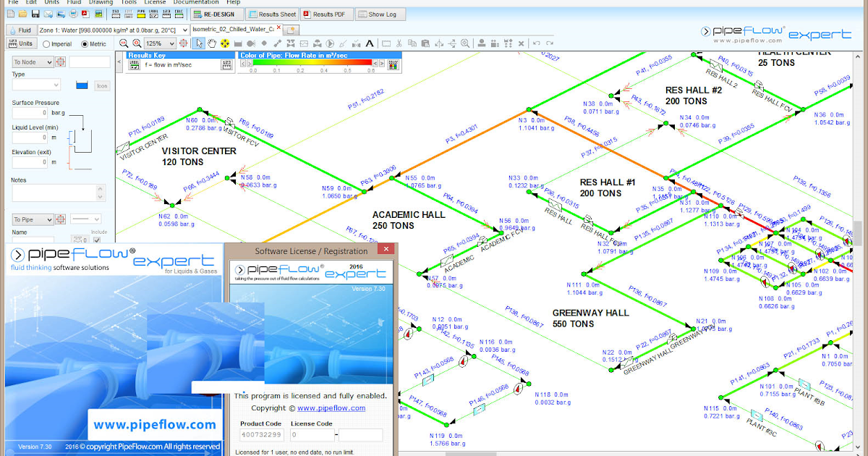
Task: Open the 125% zoom level dropdown
Action: [x=160, y=43]
